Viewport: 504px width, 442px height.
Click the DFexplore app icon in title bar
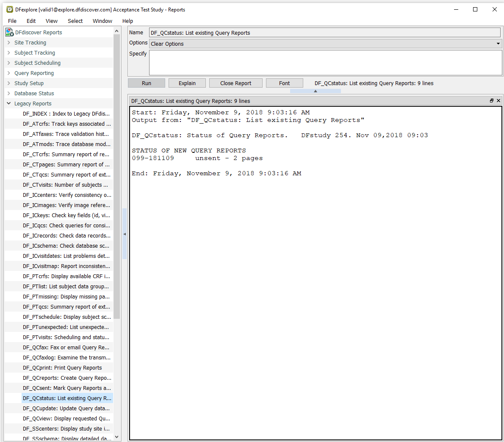point(9,9)
